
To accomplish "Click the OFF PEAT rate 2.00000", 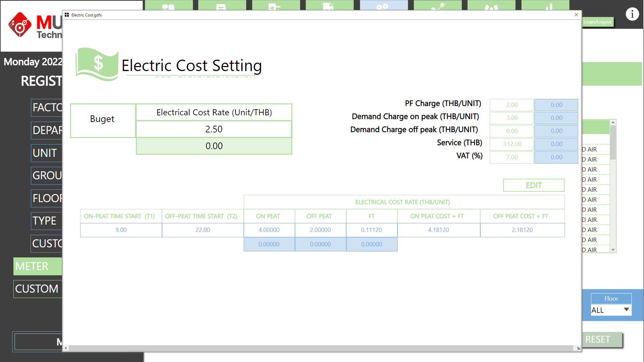I will (320, 230).
